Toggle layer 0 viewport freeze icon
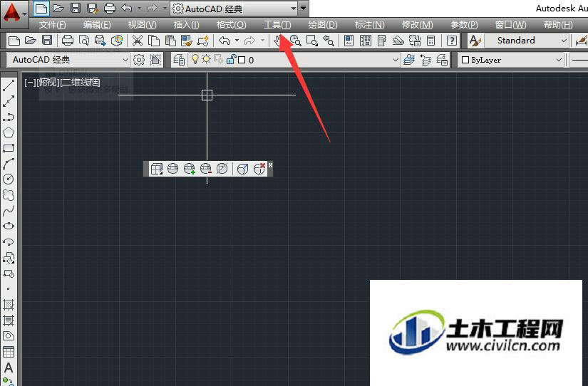This screenshot has width=588, height=386. 219,60
